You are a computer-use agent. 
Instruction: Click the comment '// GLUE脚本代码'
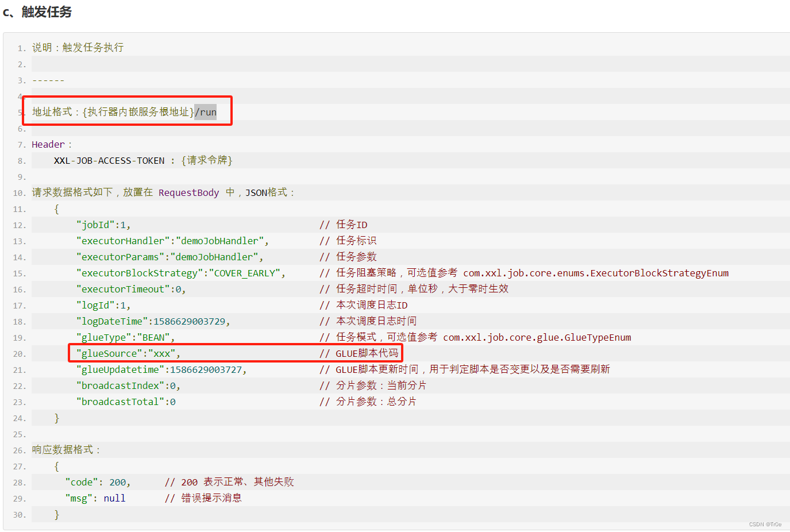[x=359, y=353]
